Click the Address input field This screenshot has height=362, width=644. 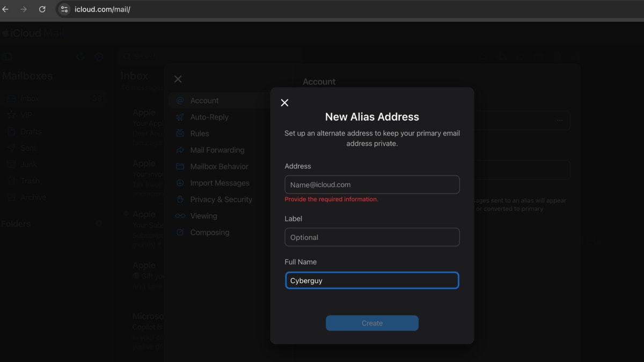coord(372,184)
